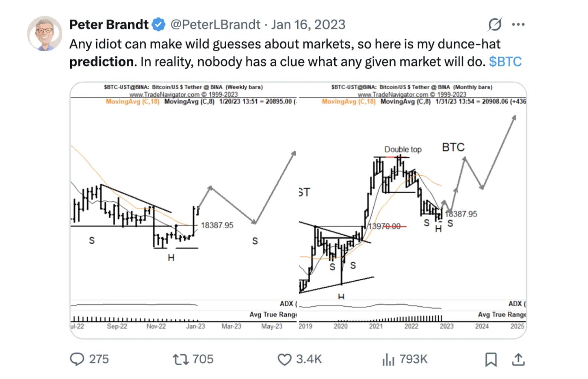This screenshot has width=588, height=379.
Task: Click the blue verified badge
Action: click(x=159, y=24)
